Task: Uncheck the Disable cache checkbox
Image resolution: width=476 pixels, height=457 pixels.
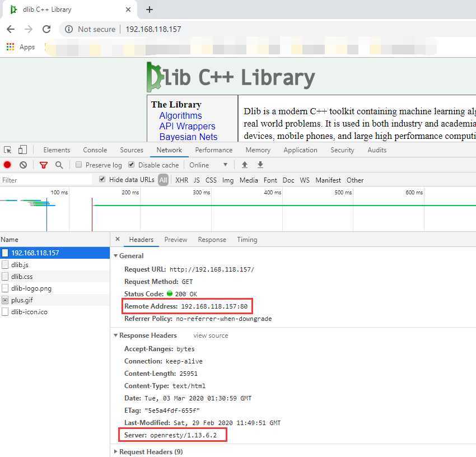Action: [131, 165]
